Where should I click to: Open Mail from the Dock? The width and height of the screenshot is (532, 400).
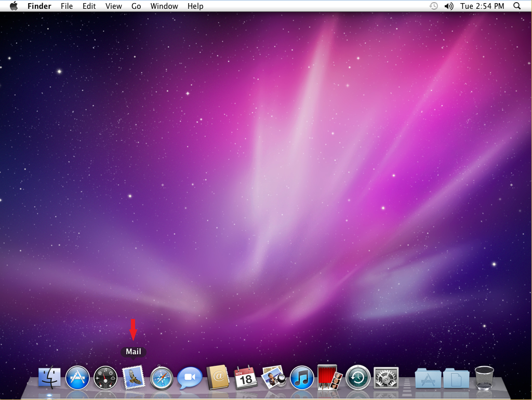(134, 378)
